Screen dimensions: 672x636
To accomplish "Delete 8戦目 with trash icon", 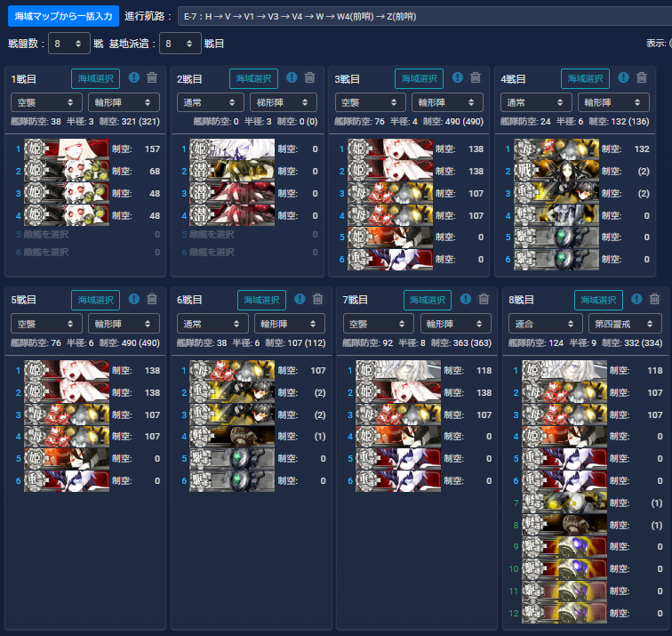I will click(x=654, y=299).
